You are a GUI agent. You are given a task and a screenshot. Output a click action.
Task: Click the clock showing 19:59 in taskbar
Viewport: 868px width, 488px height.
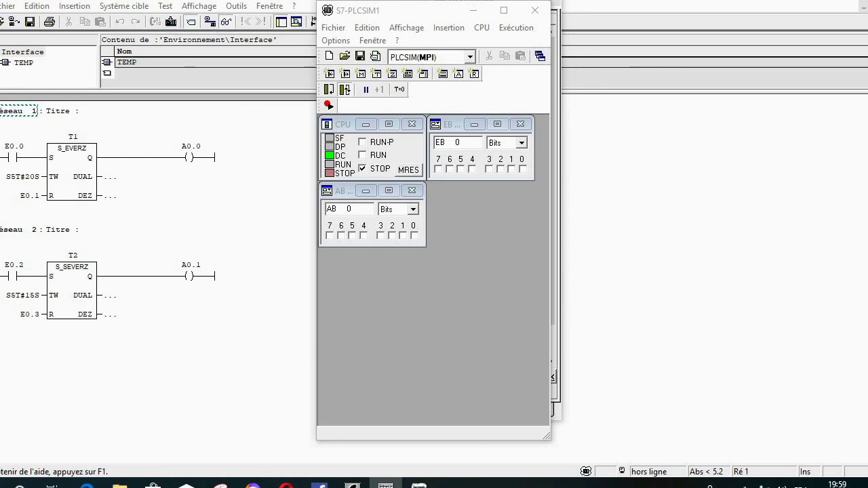(x=837, y=485)
